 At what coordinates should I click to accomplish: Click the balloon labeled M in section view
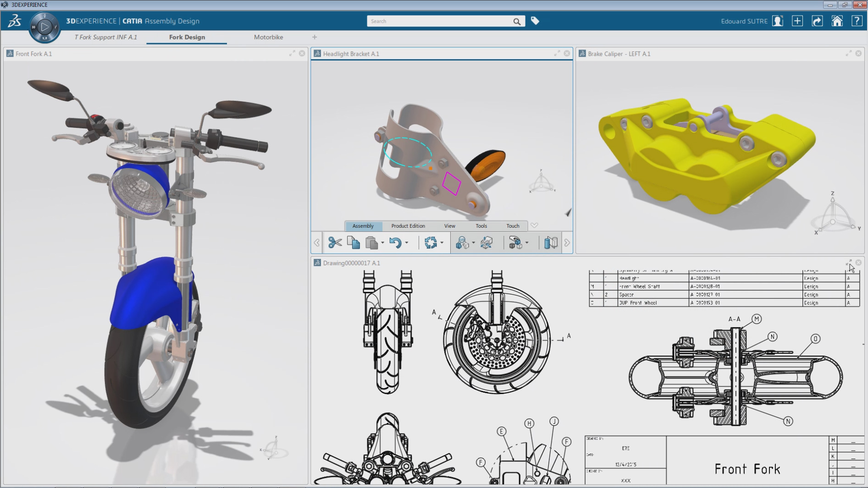756,319
